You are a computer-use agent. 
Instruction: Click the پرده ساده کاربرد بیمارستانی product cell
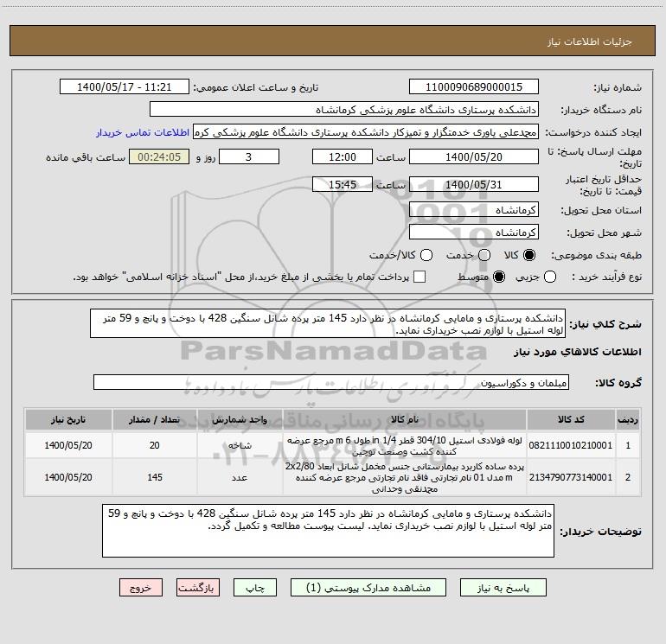pyautogui.click(x=405, y=477)
